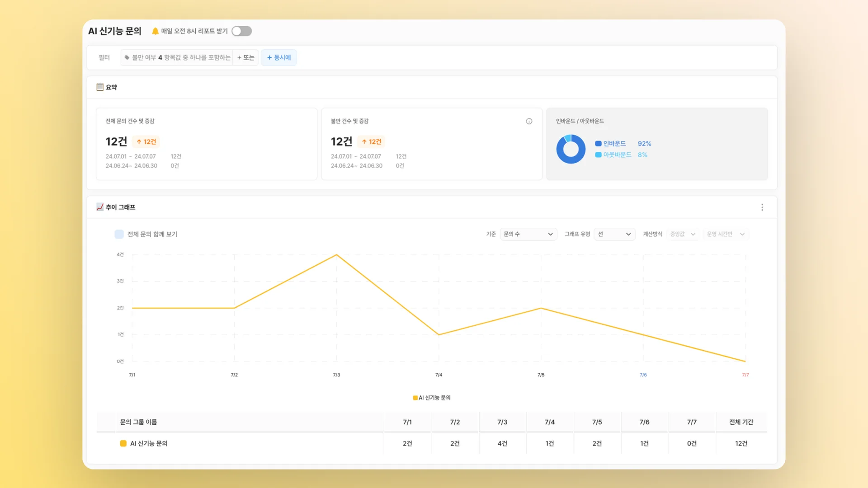
Task: Click the chart icon next to 추이 그래프
Action: tap(100, 207)
